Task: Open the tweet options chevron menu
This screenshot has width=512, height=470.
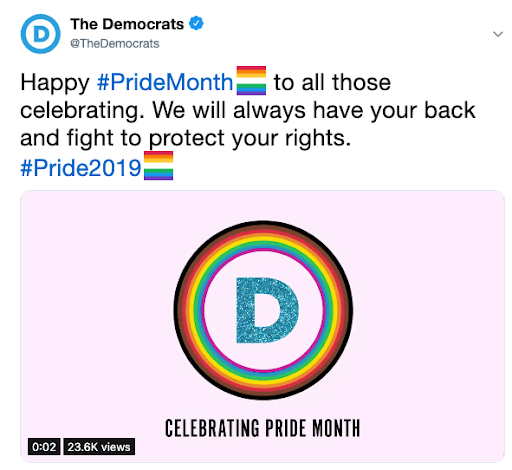Action: (x=498, y=34)
